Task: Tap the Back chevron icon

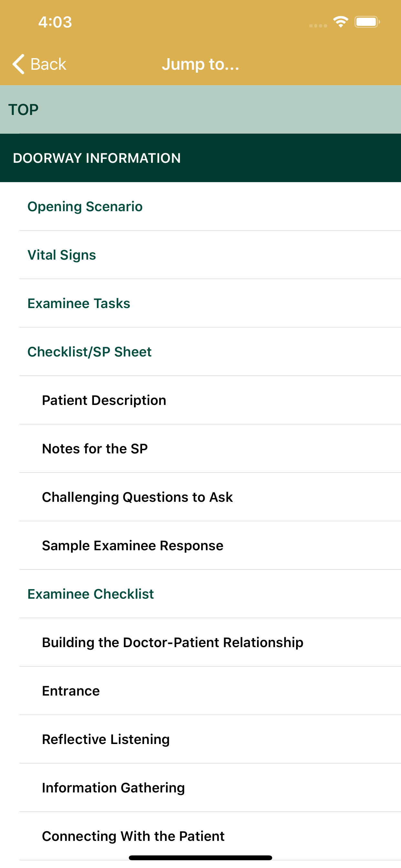Action: 18,64
